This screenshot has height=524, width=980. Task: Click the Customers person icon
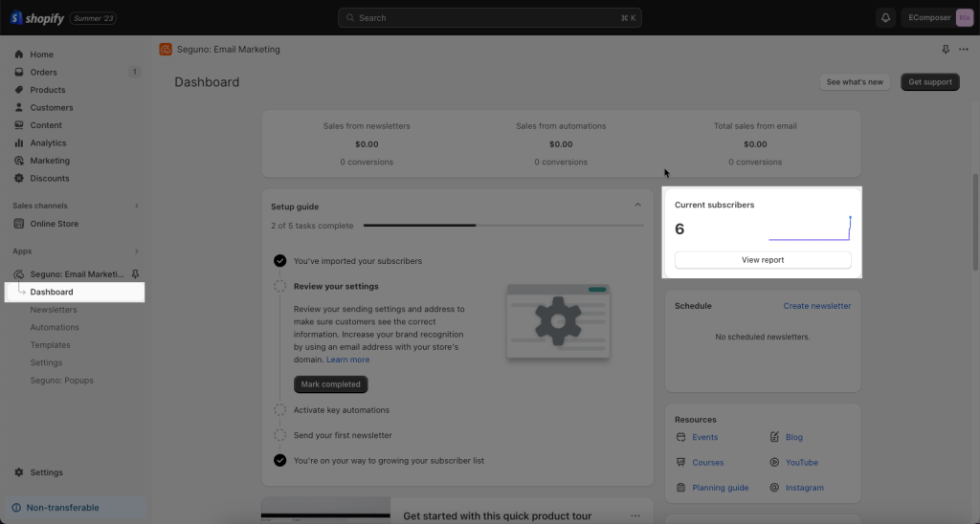pyautogui.click(x=19, y=107)
